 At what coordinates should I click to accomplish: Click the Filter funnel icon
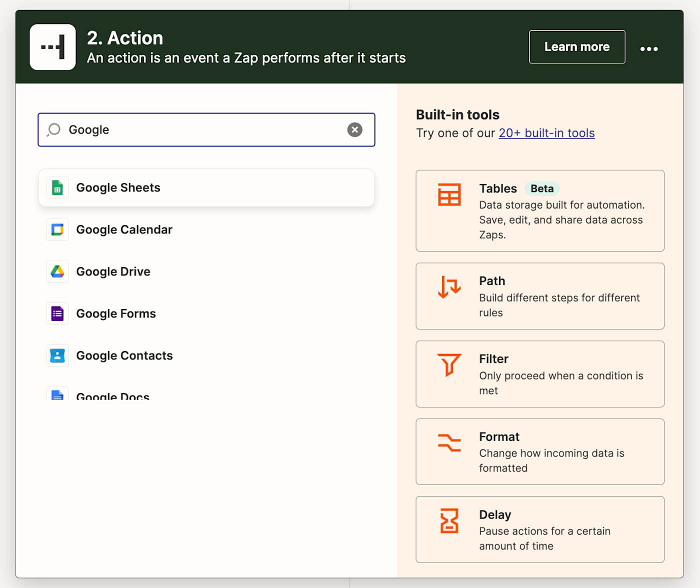(x=449, y=364)
